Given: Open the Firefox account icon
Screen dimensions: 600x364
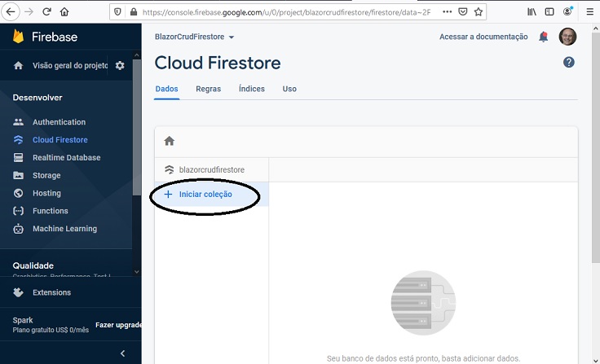Looking at the screenshot, I should coord(567,11).
